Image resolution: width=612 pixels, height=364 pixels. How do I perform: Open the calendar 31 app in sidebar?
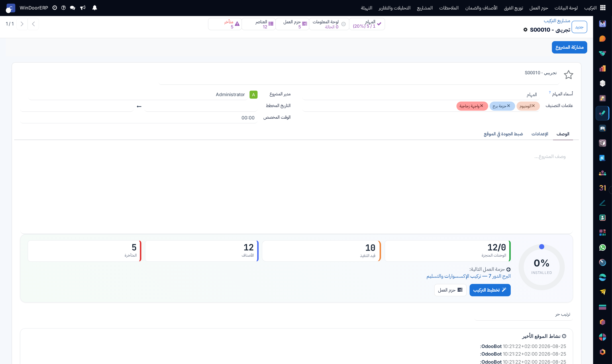[x=602, y=188]
